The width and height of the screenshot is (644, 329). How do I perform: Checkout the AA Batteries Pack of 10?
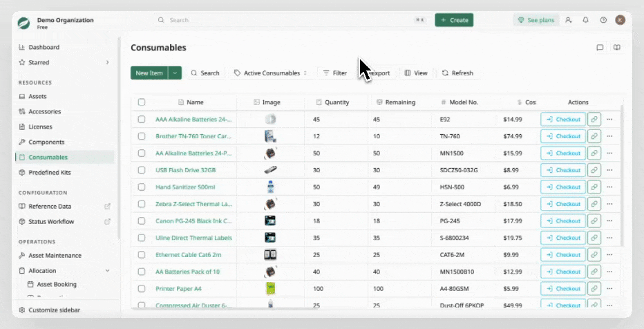click(x=563, y=272)
